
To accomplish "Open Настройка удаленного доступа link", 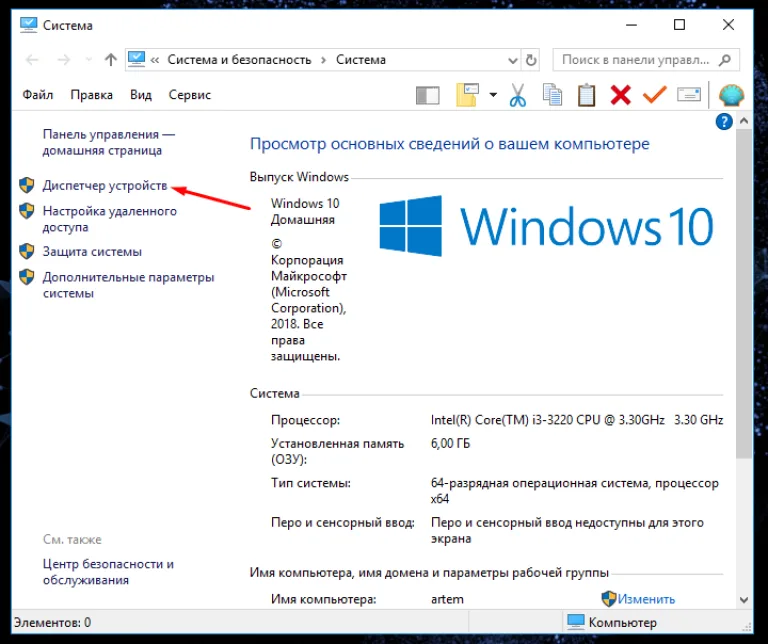I will [110, 219].
